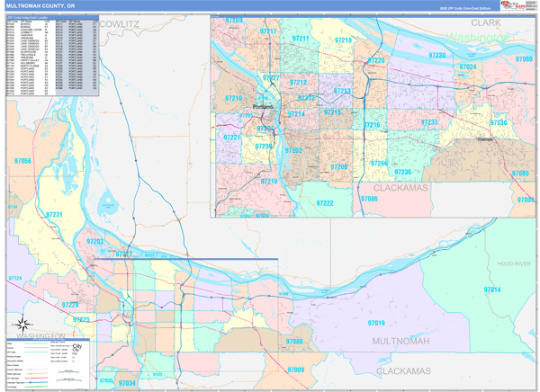
Task: Select ZIP code 97056 area
Action: click(22, 161)
